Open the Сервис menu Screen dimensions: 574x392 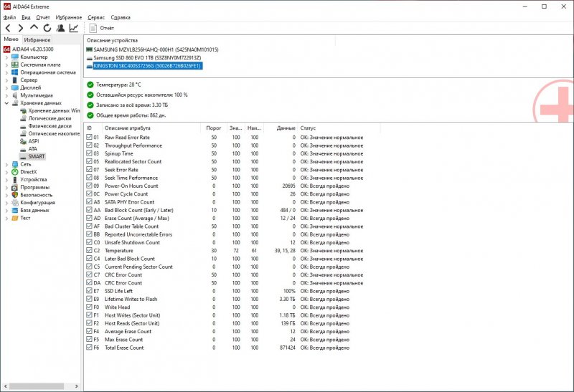click(95, 16)
